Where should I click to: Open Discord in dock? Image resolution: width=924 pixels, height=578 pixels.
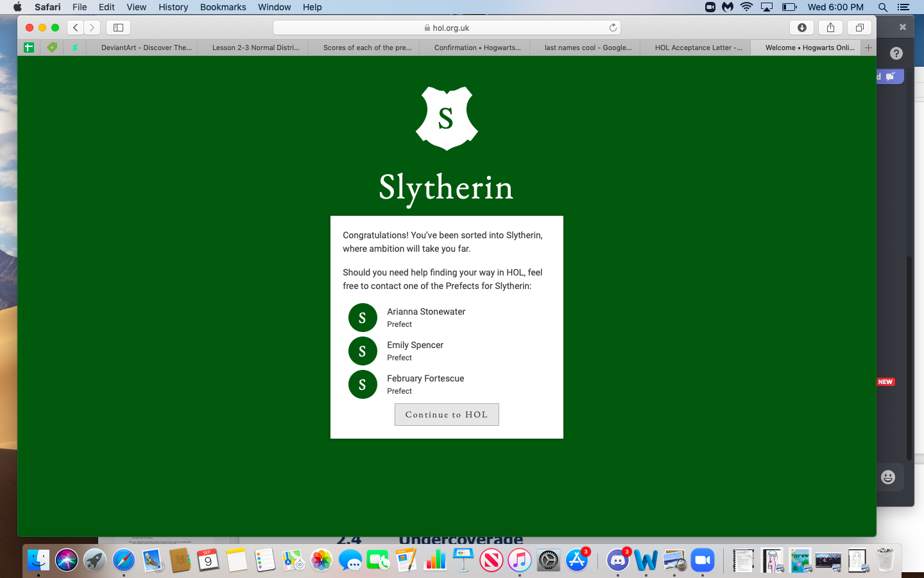point(618,560)
